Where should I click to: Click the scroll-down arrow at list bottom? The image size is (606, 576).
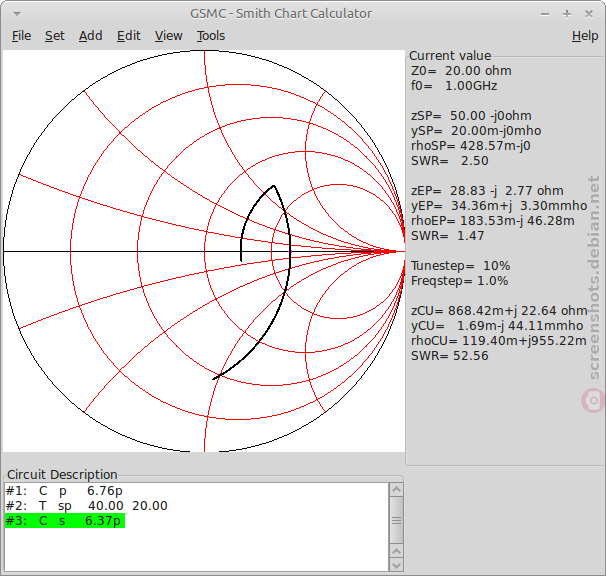396,565
